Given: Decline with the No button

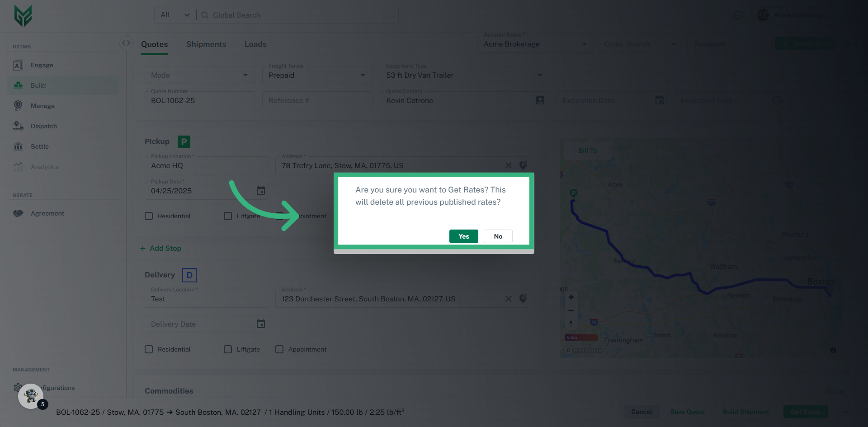Looking at the screenshot, I should pyautogui.click(x=498, y=236).
